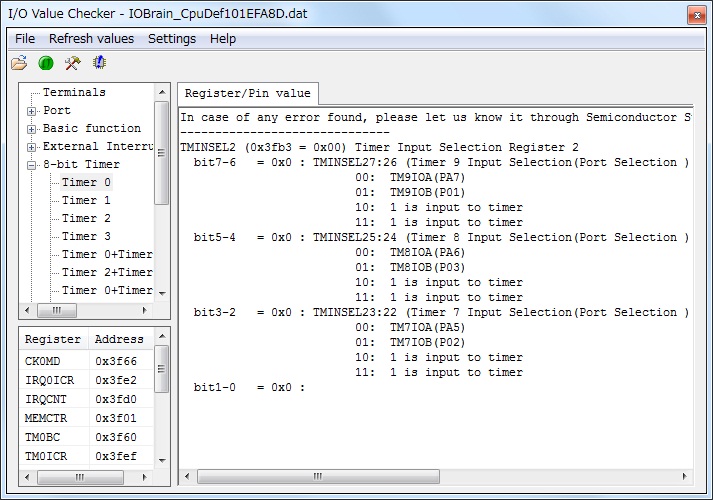Select Timer 3 in the tree
This screenshot has width=713, height=500.
(x=86, y=236)
